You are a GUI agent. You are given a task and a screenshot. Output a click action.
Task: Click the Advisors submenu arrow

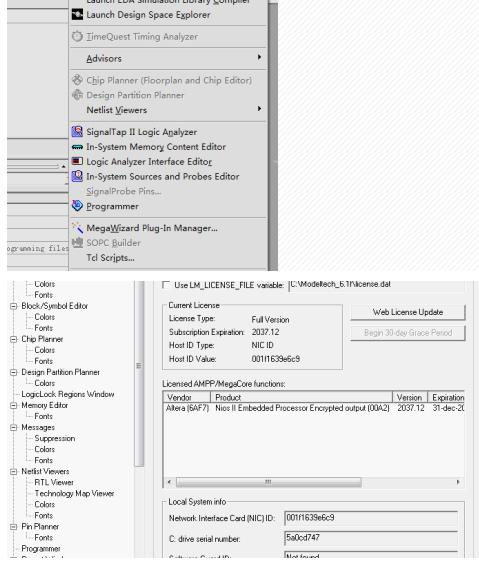pyautogui.click(x=259, y=57)
